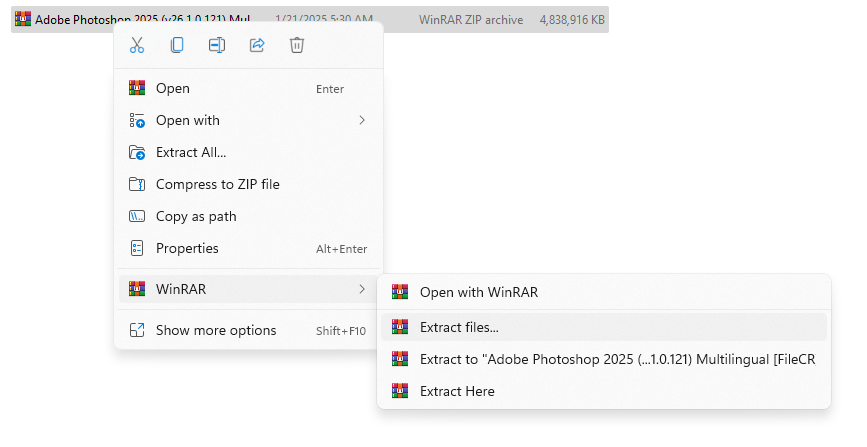Click the Copy icon in context menu
The height and width of the screenshot is (447, 867).
[177, 45]
